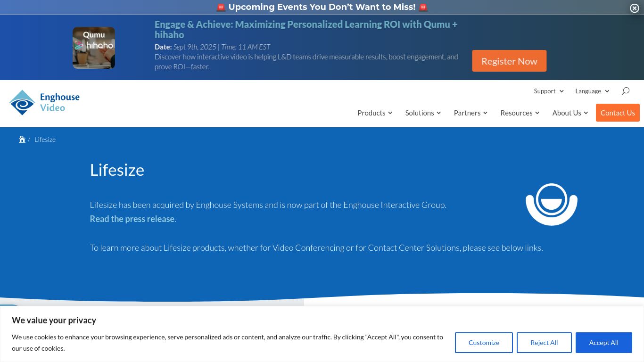Open the Solutions menu
The image size is (644, 362).
pos(423,113)
